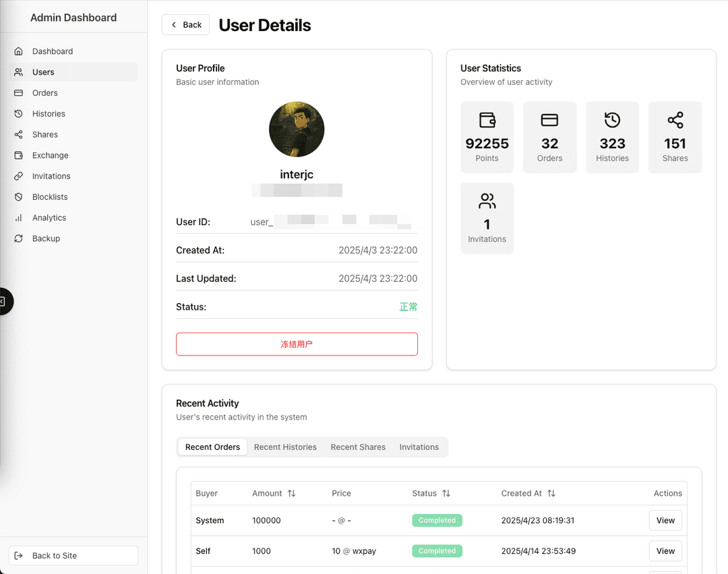
Task: Click the Blocklists shield icon in sidebar
Action: click(19, 197)
